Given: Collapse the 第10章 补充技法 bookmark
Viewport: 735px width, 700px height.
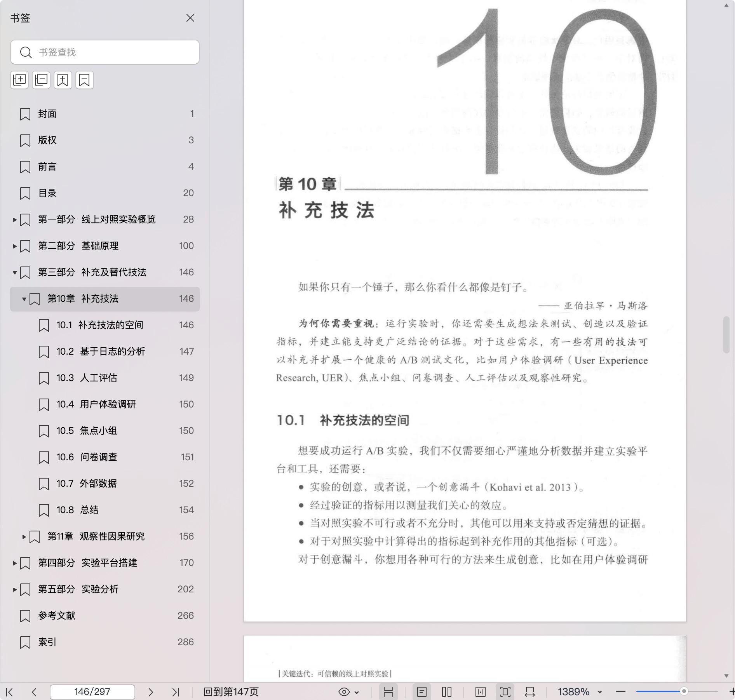Looking at the screenshot, I should pos(24,299).
